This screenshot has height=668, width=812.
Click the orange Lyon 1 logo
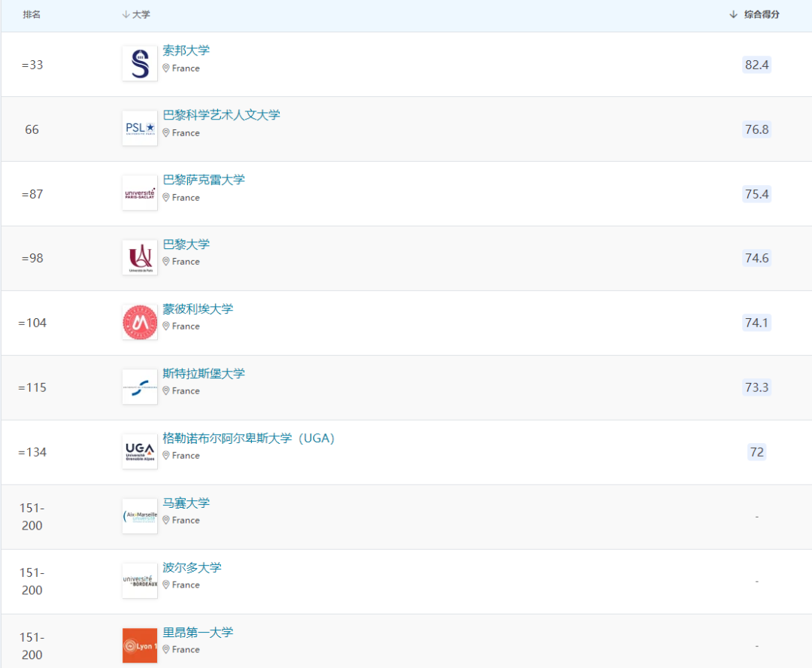(x=139, y=645)
